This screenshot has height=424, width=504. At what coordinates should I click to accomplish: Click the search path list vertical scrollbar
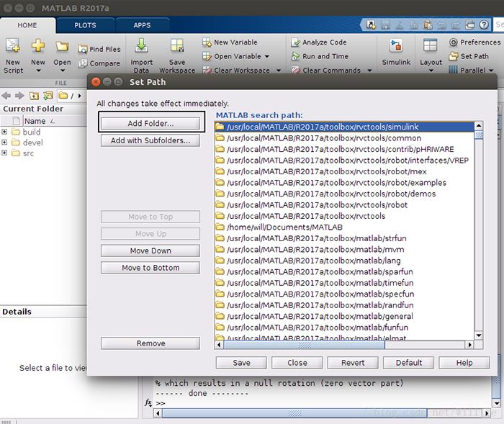(478, 230)
